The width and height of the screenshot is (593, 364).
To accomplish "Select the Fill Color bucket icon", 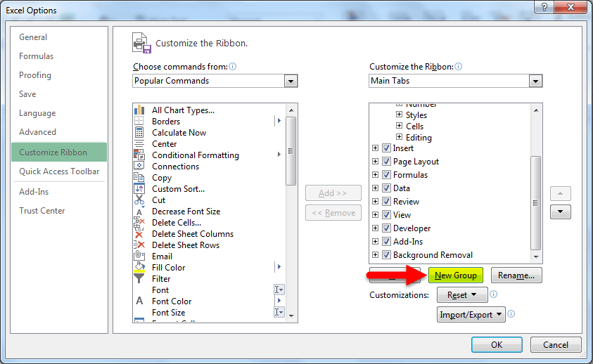I will (139, 267).
